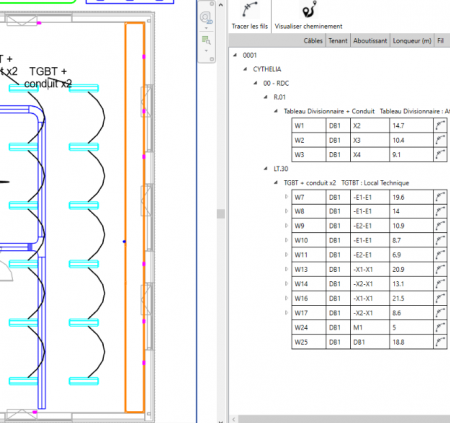450x423 pixels.
Task: Expand the W16 cable row
Action: 286,298
